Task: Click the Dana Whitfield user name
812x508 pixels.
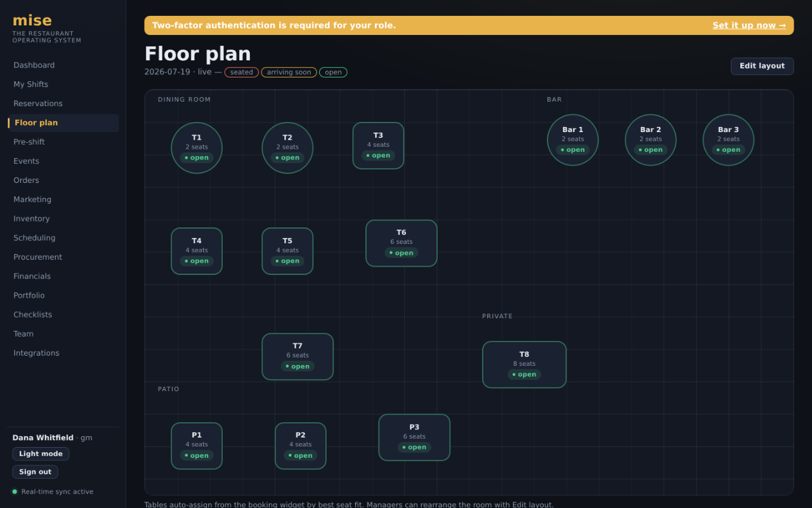Action: pos(43,438)
